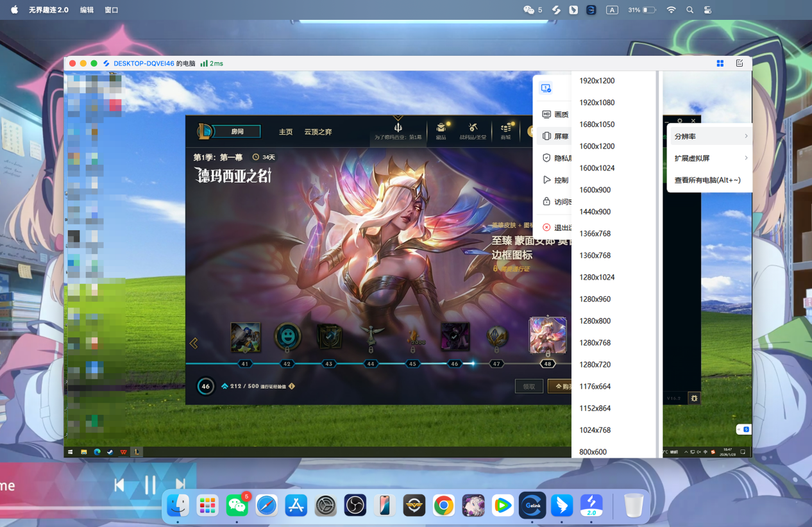Click the 房间 room button
This screenshot has height=527, width=812.
pos(237,131)
